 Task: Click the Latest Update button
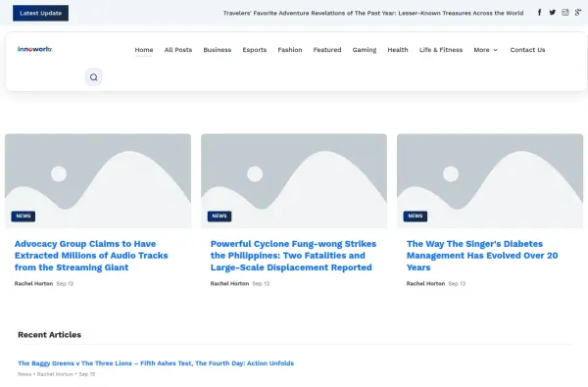[x=40, y=13]
